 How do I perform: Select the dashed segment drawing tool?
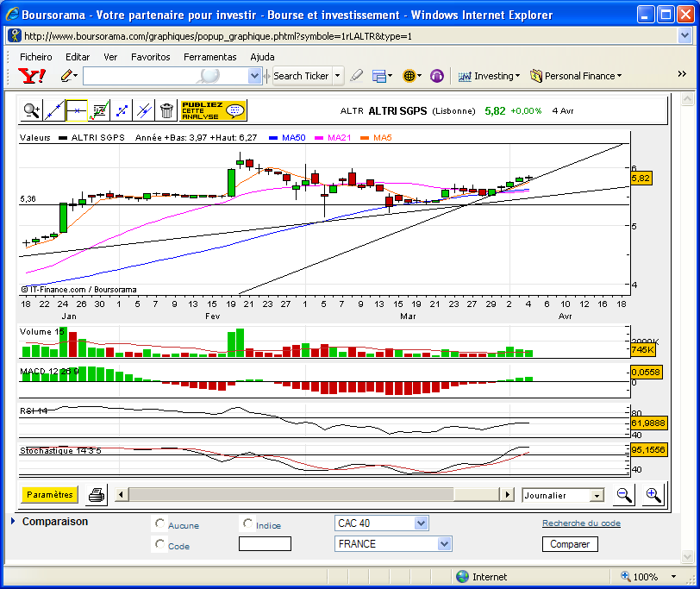click(x=121, y=110)
